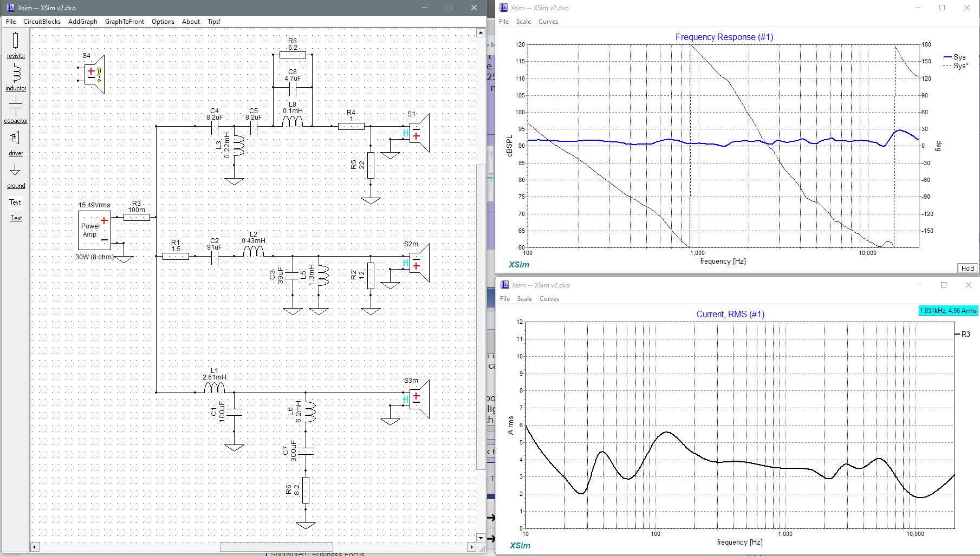Select resistor R2 12
The width and height of the screenshot is (980, 556).
tap(371, 276)
